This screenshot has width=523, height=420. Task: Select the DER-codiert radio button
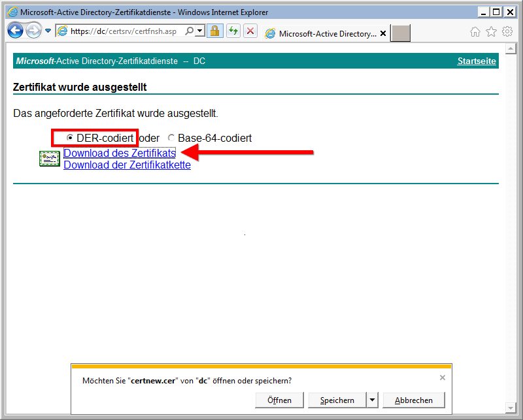click(71, 138)
